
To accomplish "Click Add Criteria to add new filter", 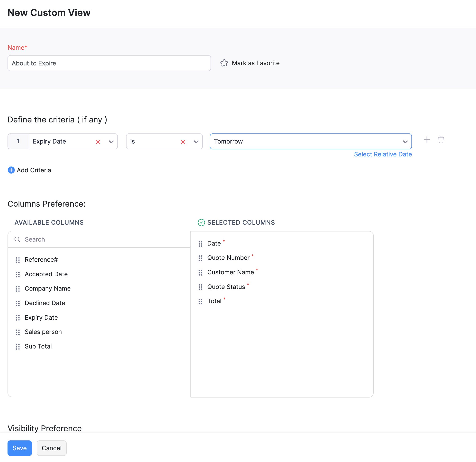I will [x=29, y=170].
